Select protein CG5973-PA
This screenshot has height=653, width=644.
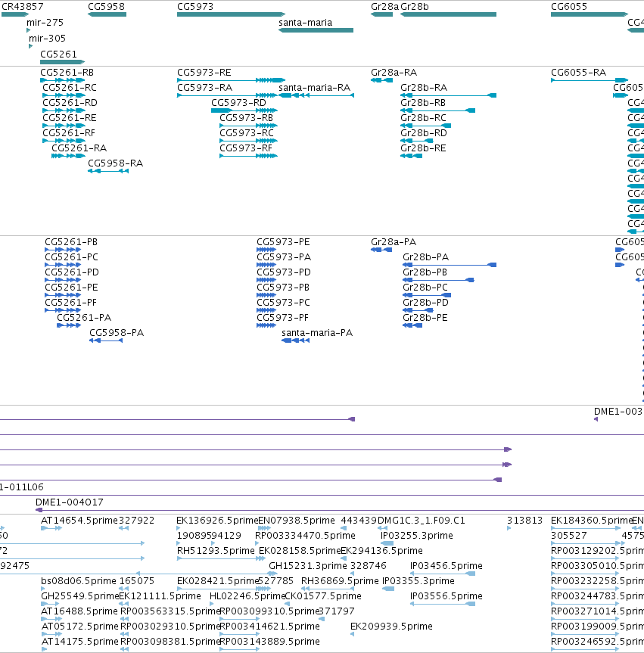pos(284,257)
